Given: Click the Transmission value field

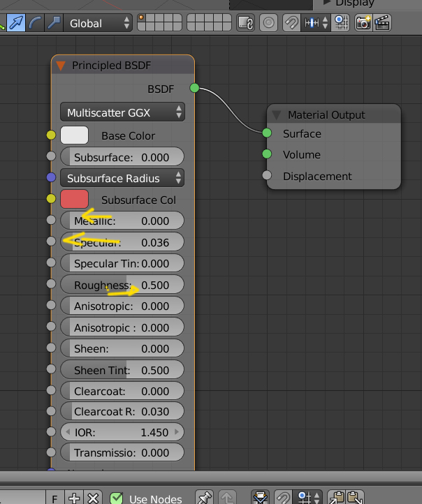Looking at the screenshot, I should click(x=122, y=452).
